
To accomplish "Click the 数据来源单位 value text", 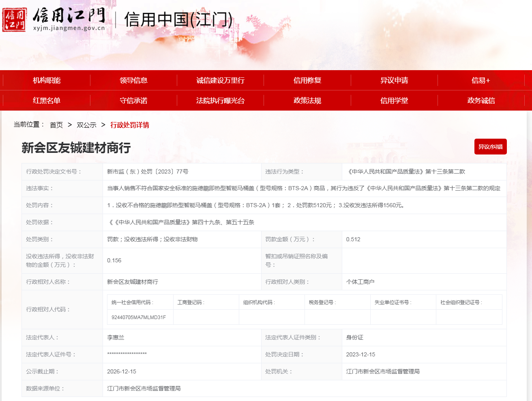I will [x=144, y=388].
